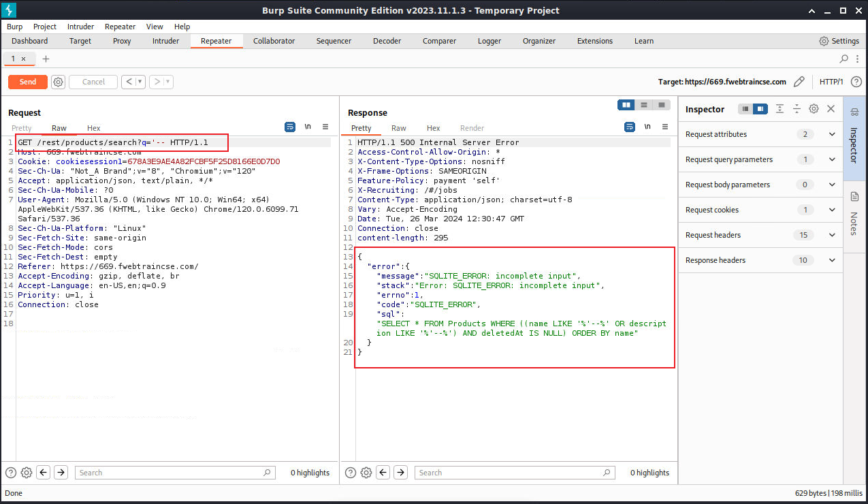The image size is (868, 504).
Task: Open Inspector settings gear
Action: pos(814,109)
